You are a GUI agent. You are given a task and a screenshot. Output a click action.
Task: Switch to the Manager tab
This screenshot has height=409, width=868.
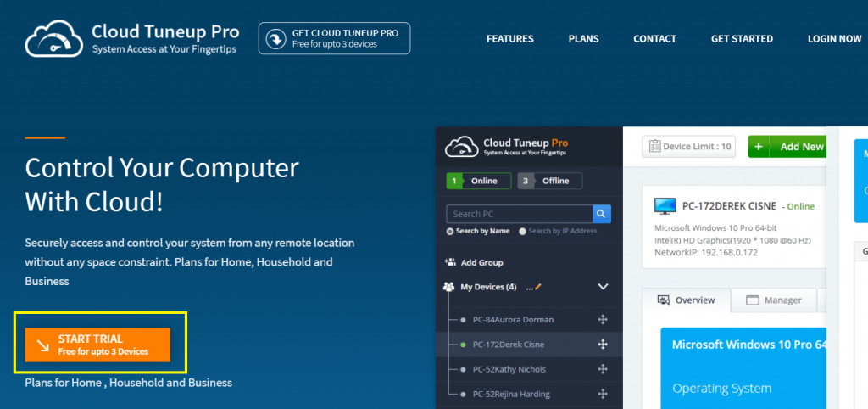[x=774, y=300]
